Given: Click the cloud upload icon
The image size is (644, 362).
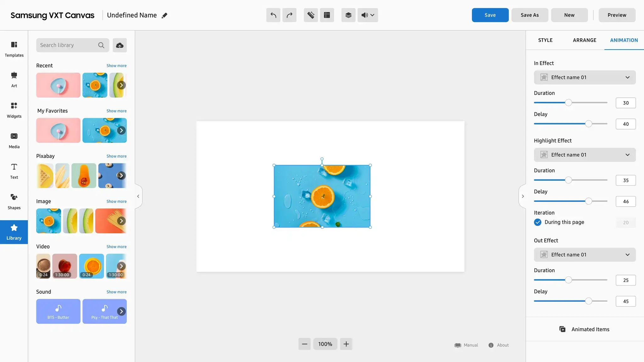Looking at the screenshot, I should pos(119,45).
